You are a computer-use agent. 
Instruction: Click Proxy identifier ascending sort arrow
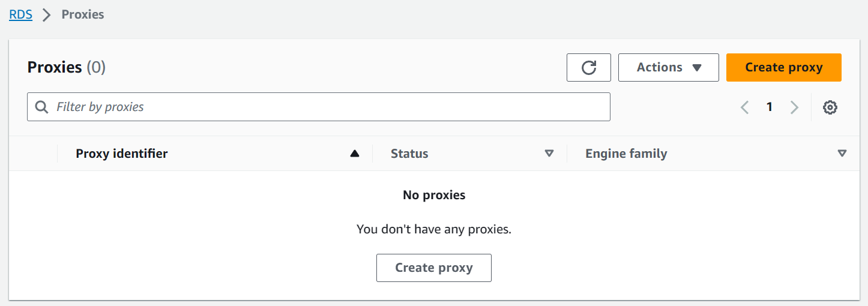355,154
